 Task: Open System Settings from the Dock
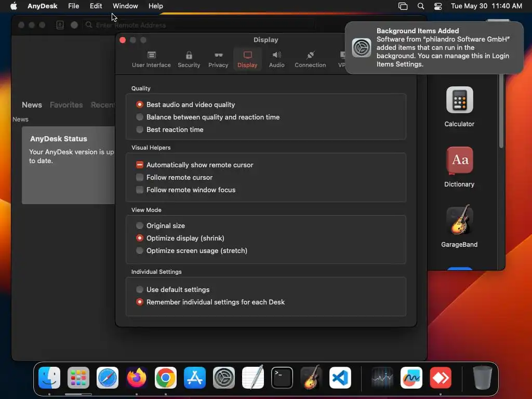[x=224, y=378]
